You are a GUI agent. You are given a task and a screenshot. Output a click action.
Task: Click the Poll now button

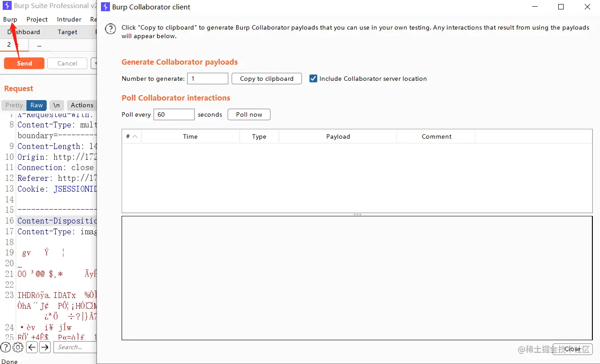(249, 114)
